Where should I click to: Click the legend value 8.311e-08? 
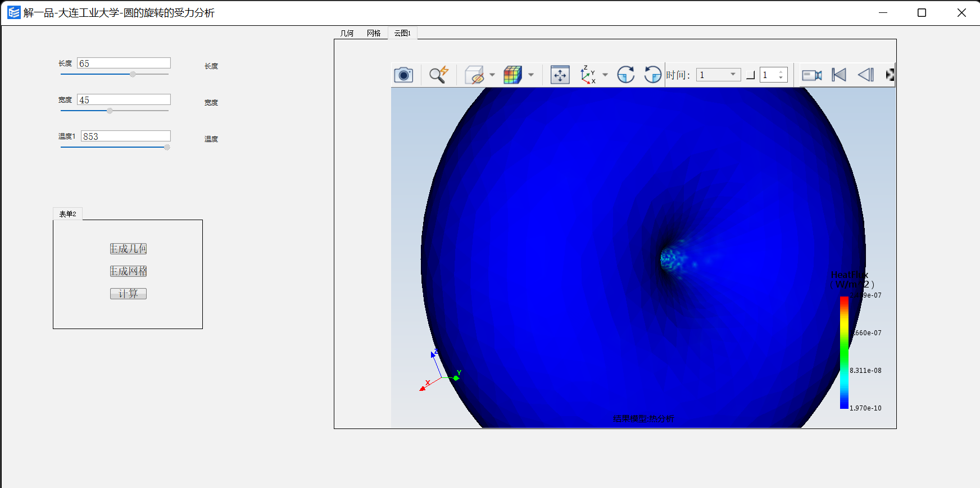pos(865,371)
